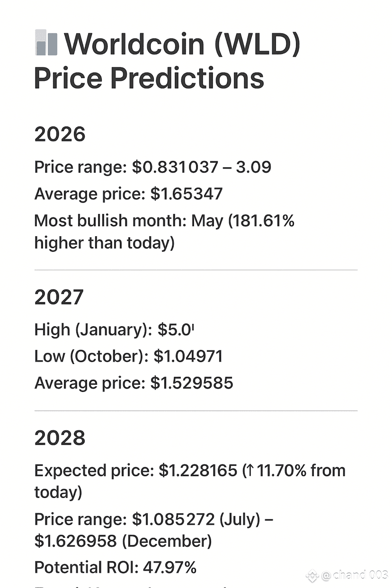Click the divider line below the 2026 section
Screen dimensions: 392x588
pos(196,270)
